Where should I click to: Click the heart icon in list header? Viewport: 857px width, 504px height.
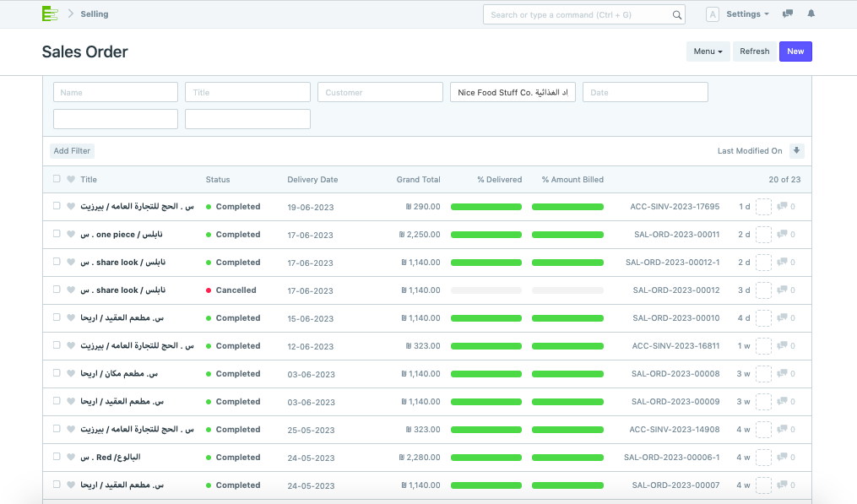[x=71, y=179]
